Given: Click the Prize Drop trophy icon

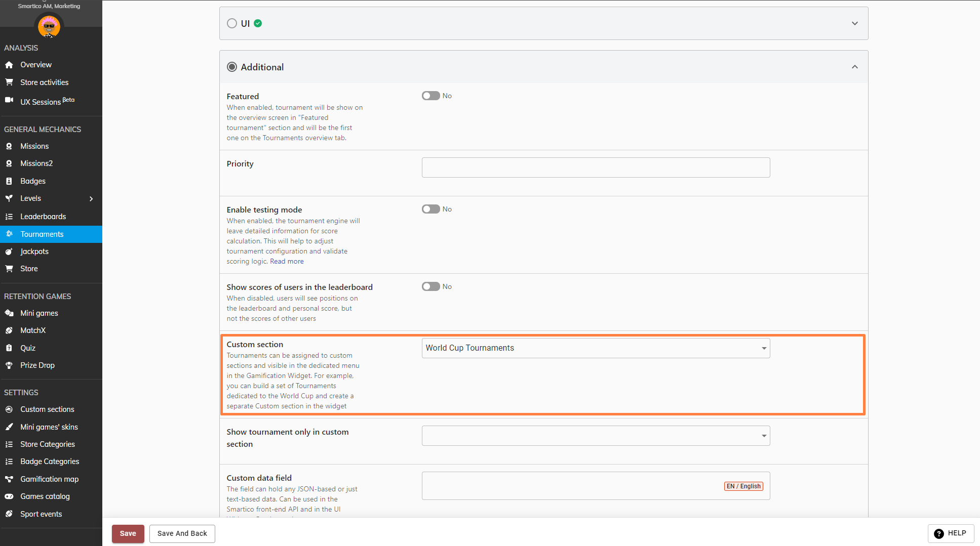Looking at the screenshot, I should click(x=9, y=365).
